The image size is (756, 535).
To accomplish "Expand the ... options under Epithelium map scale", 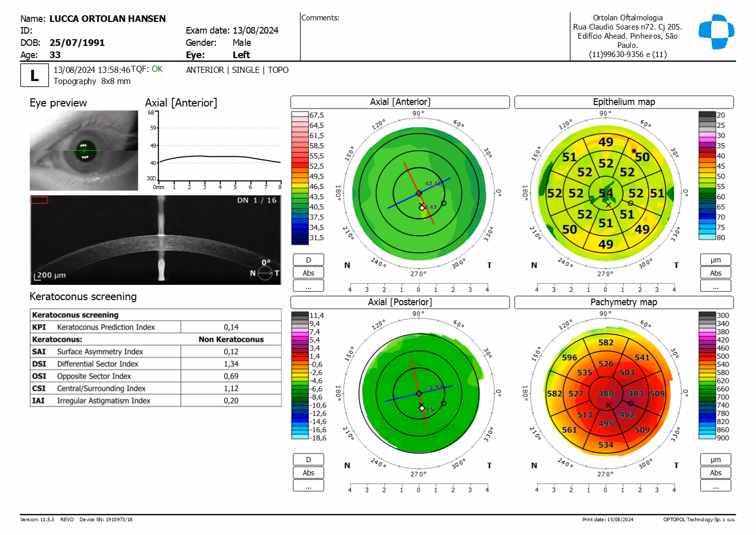I will (x=715, y=286).
